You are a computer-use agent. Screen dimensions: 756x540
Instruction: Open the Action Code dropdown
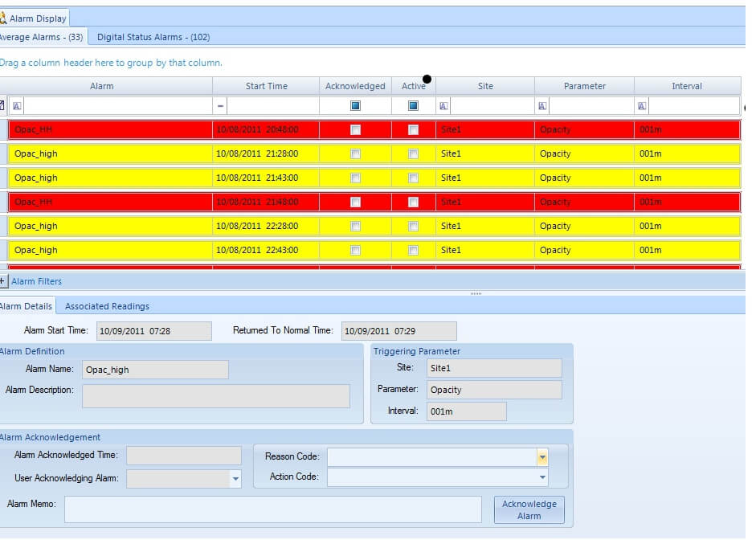pyautogui.click(x=542, y=477)
